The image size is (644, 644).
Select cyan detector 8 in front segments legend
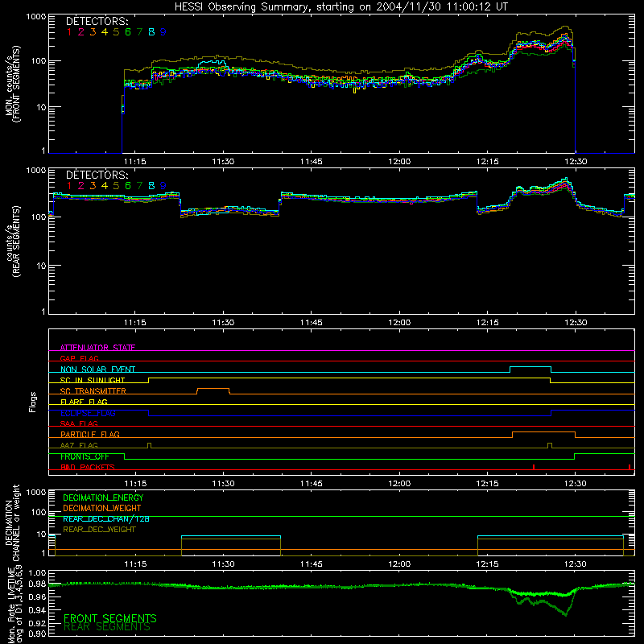point(151,32)
